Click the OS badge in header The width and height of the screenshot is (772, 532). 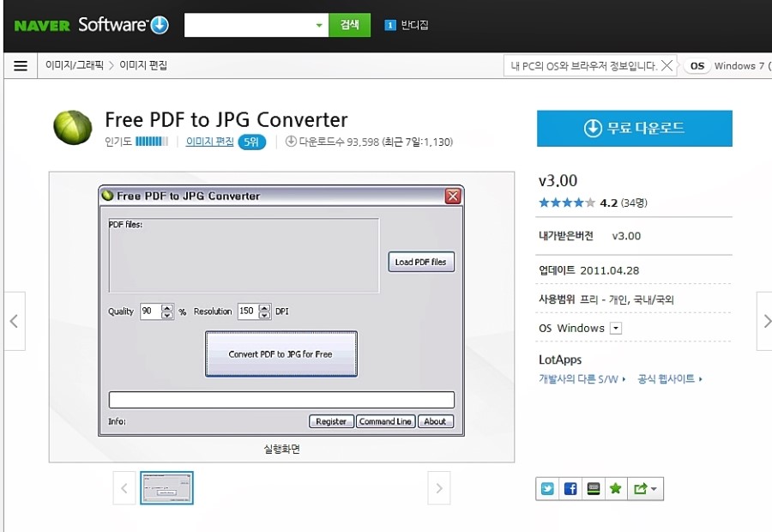tap(697, 65)
